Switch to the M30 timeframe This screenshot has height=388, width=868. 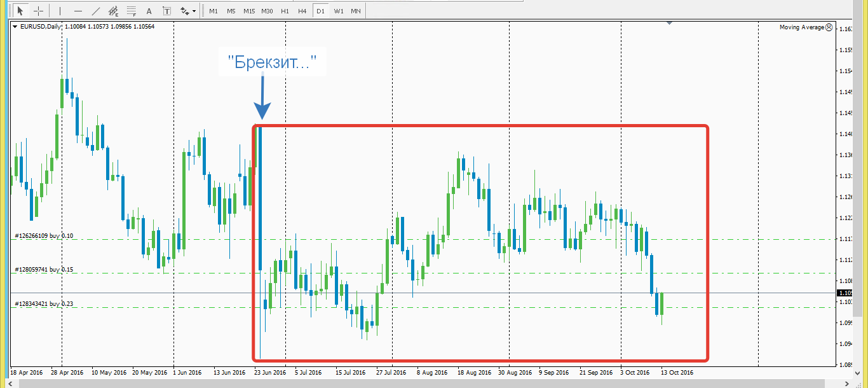click(267, 11)
